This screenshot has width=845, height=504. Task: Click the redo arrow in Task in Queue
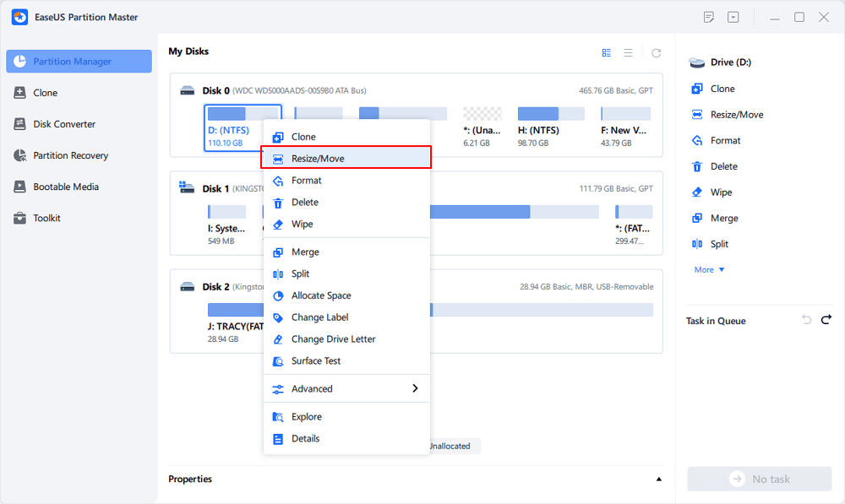pos(826,320)
